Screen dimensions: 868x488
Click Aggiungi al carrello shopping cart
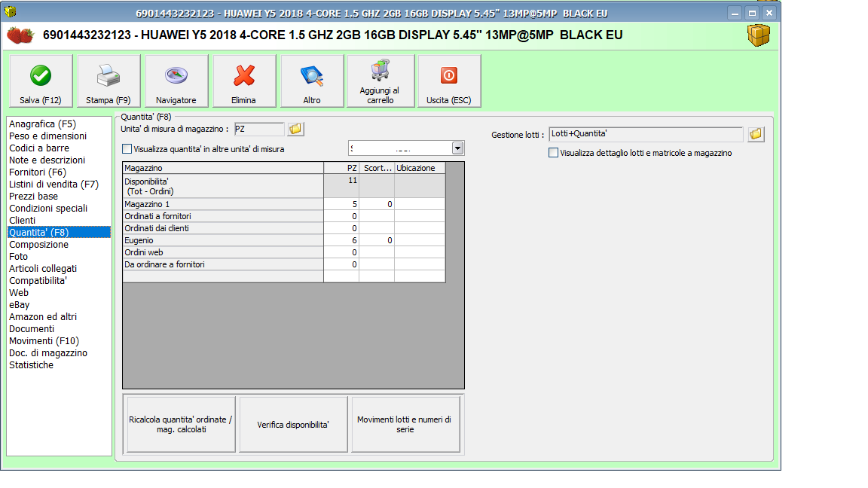[381, 81]
